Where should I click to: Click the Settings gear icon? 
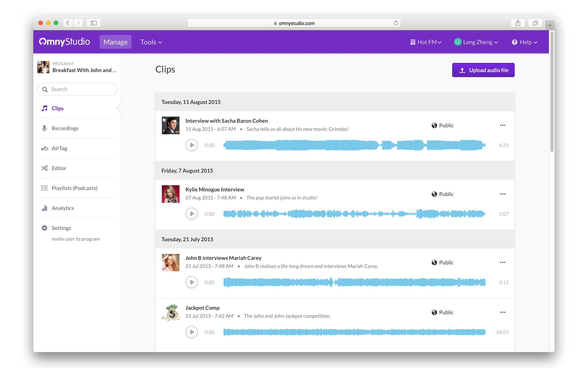point(44,228)
